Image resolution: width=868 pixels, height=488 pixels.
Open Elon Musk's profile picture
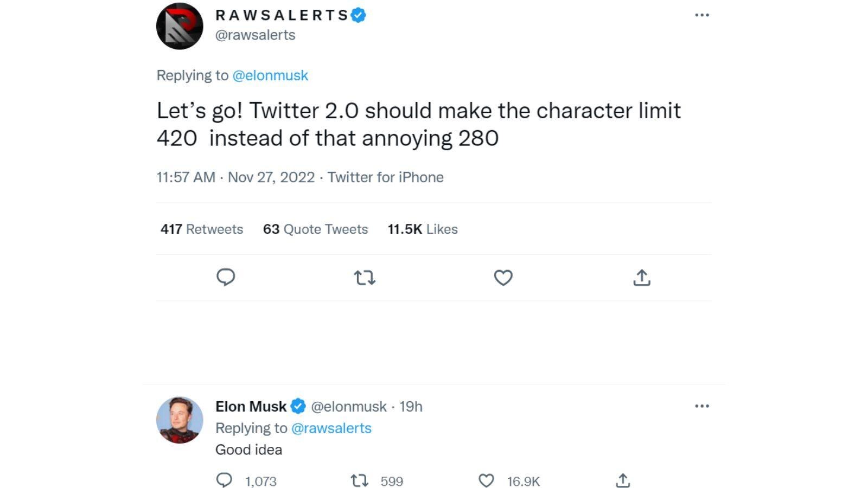click(x=180, y=420)
